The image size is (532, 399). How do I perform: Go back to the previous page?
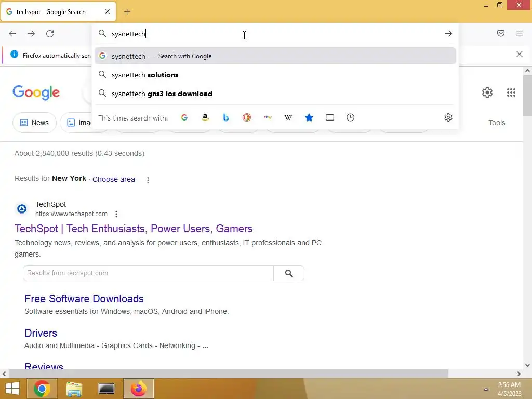pyautogui.click(x=12, y=34)
